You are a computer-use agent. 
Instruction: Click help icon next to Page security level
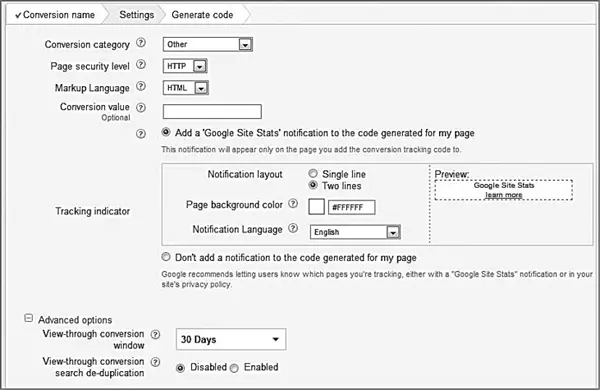(141, 64)
